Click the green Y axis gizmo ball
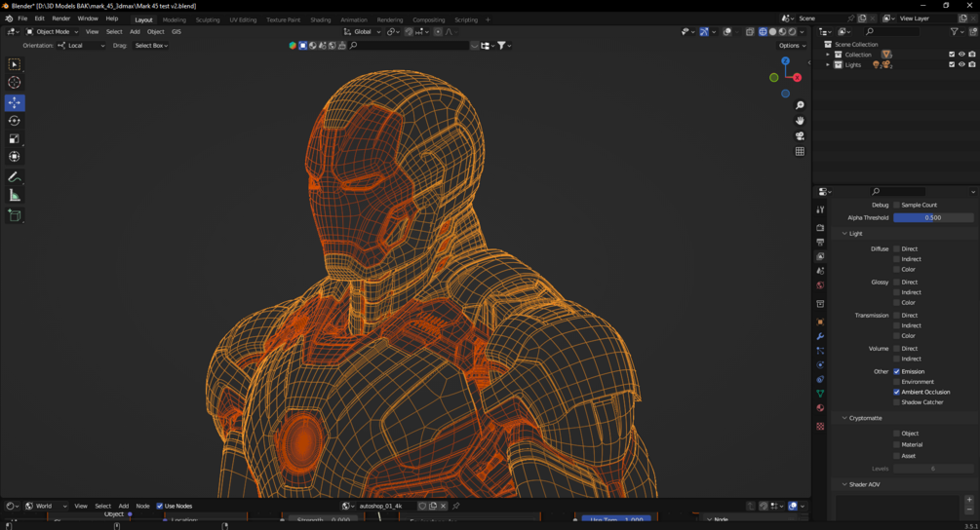This screenshot has width=980, height=530. (x=773, y=77)
